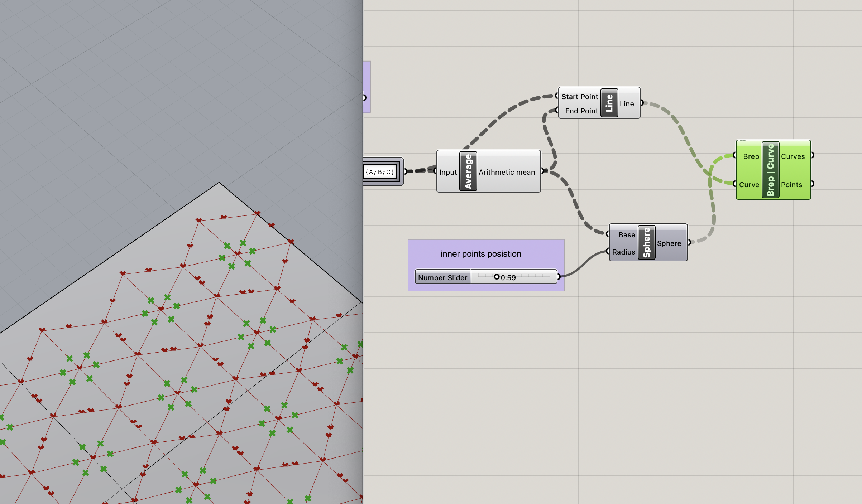Click the Sphere component icon
Screen dimensions: 862x504
(646, 242)
